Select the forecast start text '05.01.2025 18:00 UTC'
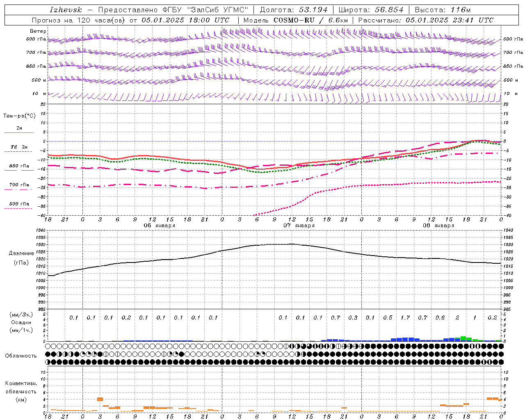The width and height of the screenshot is (525, 420). click(x=185, y=20)
